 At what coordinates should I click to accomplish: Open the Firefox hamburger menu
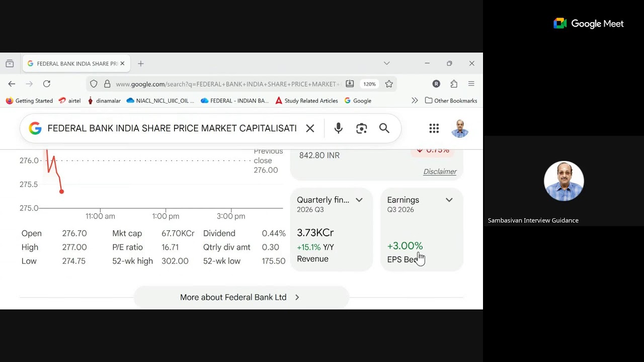pos(471,84)
